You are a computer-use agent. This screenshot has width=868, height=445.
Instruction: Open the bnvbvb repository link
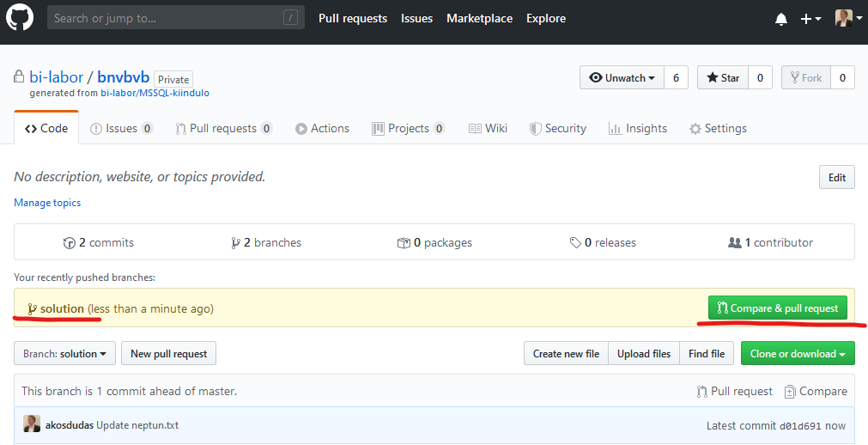click(124, 77)
